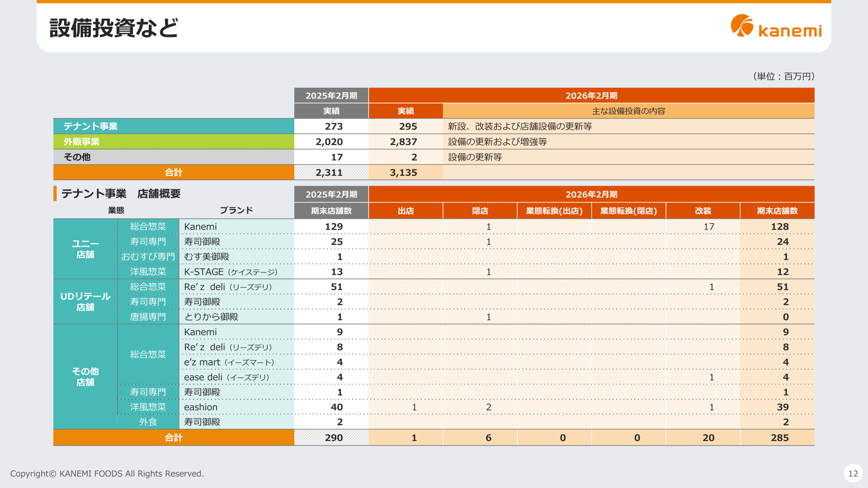Select the 改装 column header
Screen dimensions: 868x488
(703, 211)
